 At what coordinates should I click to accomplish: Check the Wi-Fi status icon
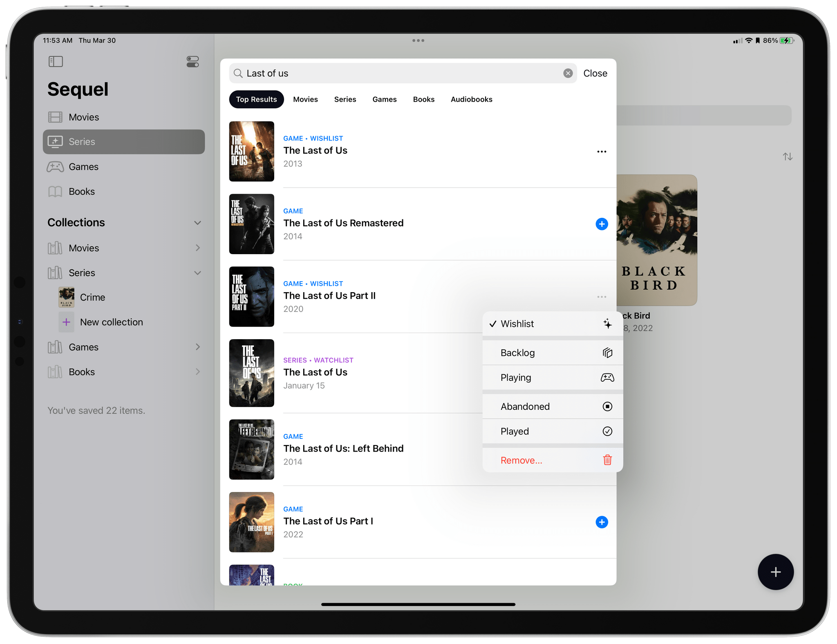[x=749, y=40]
